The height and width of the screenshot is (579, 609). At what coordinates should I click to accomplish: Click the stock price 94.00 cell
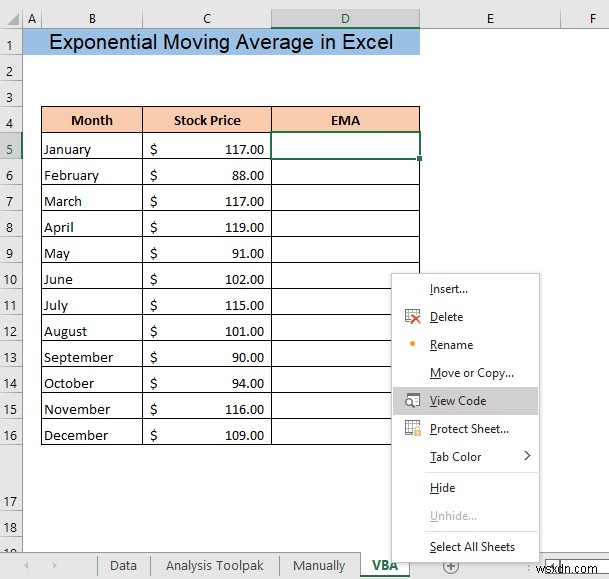207,380
